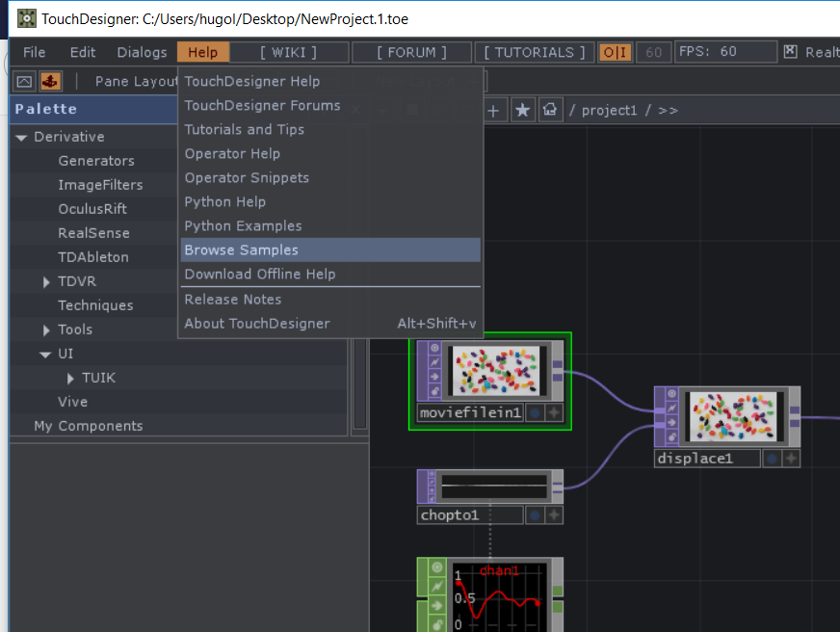This screenshot has width=840, height=632.
Task: Go to home network via house icon
Action: click(x=550, y=111)
